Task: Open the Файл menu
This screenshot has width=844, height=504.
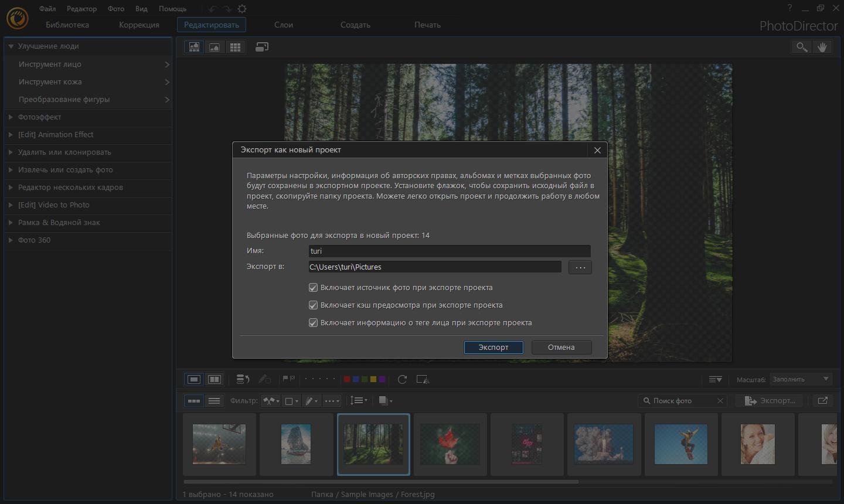Action: pyautogui.click(x=47, y=9)
